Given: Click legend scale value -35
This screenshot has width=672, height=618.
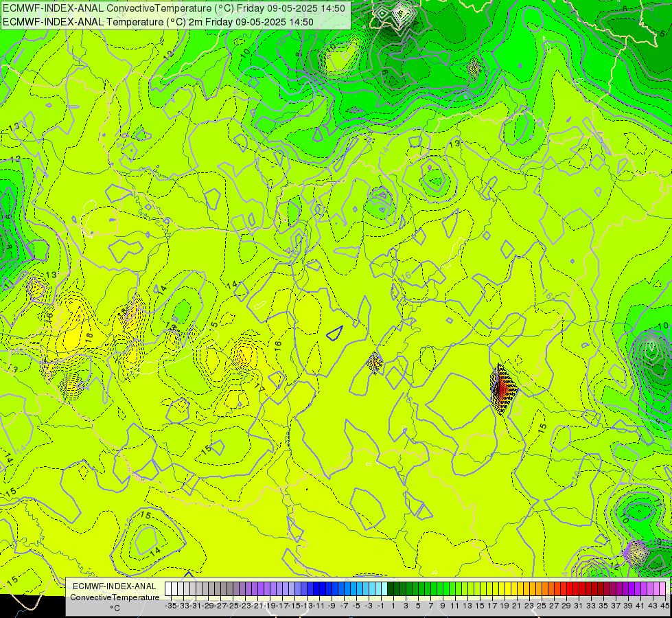Looking at the screenshot, I should click(170, 606).
